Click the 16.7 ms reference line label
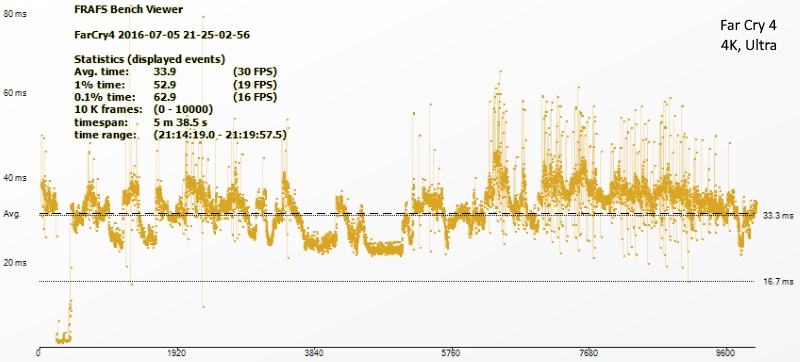Viewport: 800px width, 362px height. click(x=778, y=281)
